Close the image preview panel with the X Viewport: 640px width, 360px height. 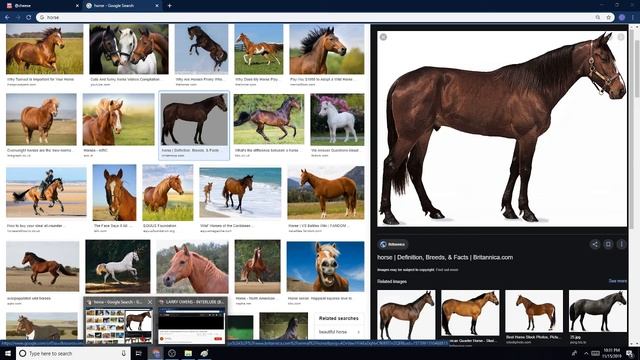click(383, 37)
